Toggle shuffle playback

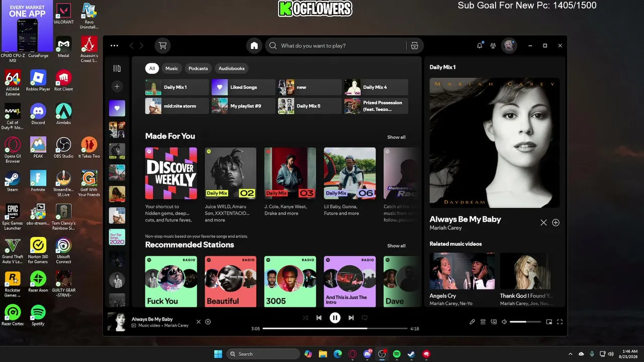pyautogui.click(x=305, y=318)
